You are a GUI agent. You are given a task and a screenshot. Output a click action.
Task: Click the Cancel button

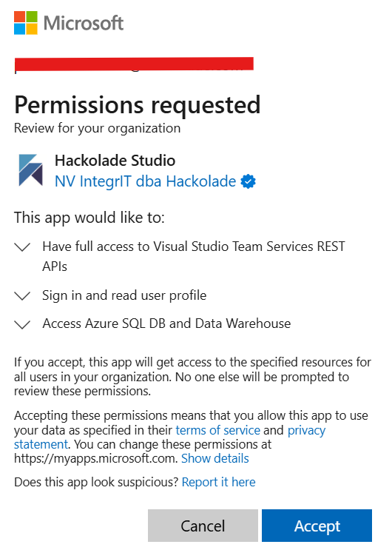[x=203, y=526]
